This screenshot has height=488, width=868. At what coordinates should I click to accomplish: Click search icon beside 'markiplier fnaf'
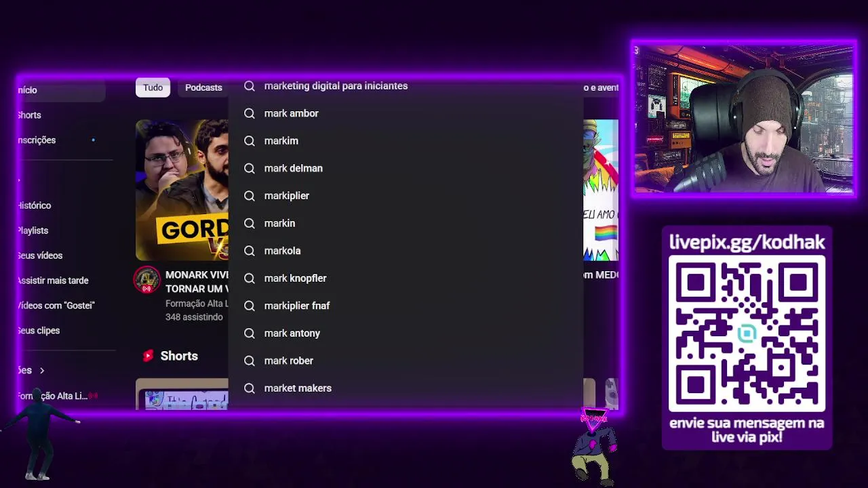250,306
